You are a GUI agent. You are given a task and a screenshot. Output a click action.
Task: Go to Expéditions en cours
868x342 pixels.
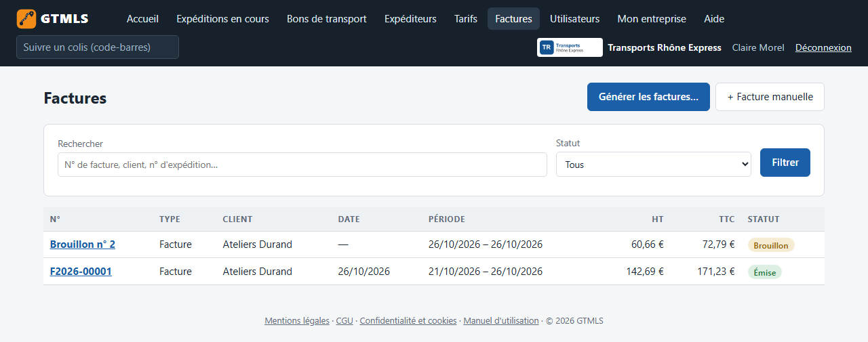click(222, 19)
